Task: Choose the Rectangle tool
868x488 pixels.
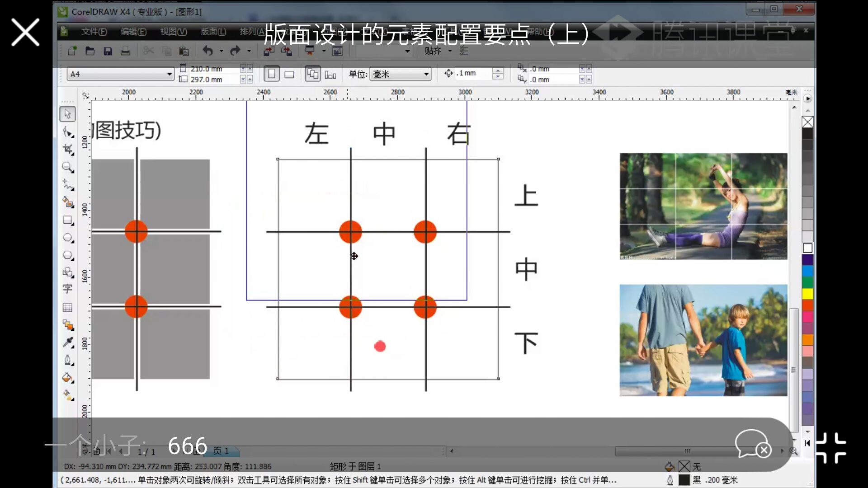Action: click(68, 220)
